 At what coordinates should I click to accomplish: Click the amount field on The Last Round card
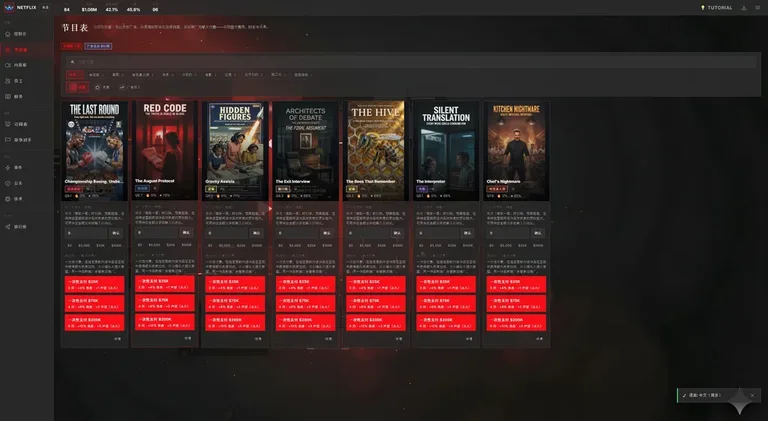[x=86, y=233]
